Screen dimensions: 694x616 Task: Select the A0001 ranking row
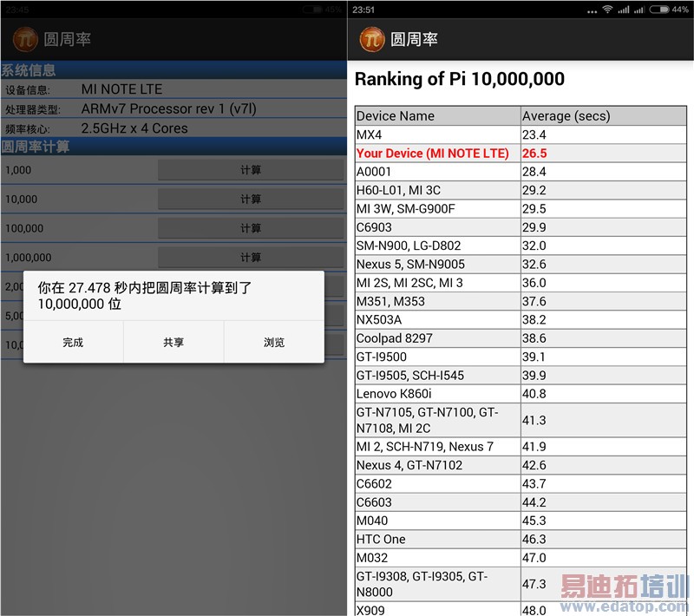click(520, 172)
